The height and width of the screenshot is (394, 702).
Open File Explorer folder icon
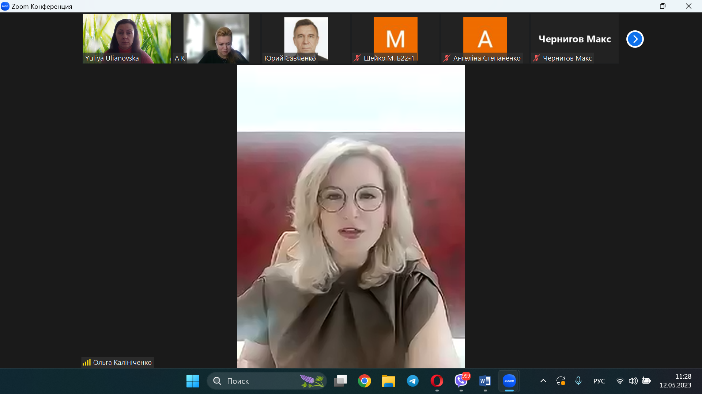pos(388,381)
